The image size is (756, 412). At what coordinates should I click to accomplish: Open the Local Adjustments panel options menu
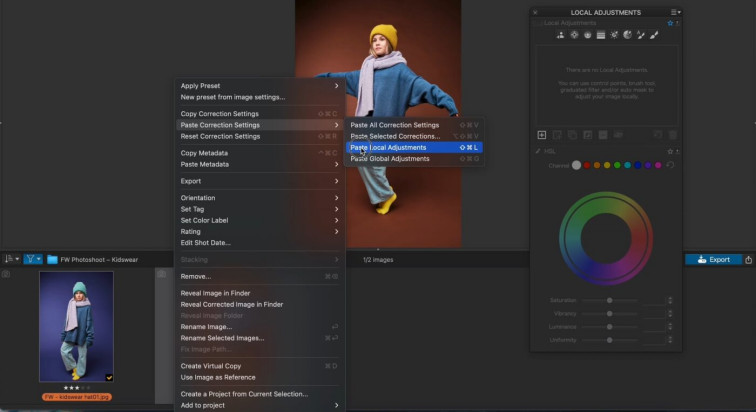click(676, 12)
